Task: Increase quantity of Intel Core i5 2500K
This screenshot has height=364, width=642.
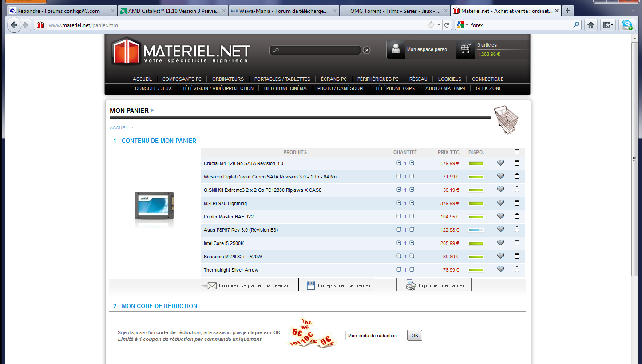Action: [412, 243]
